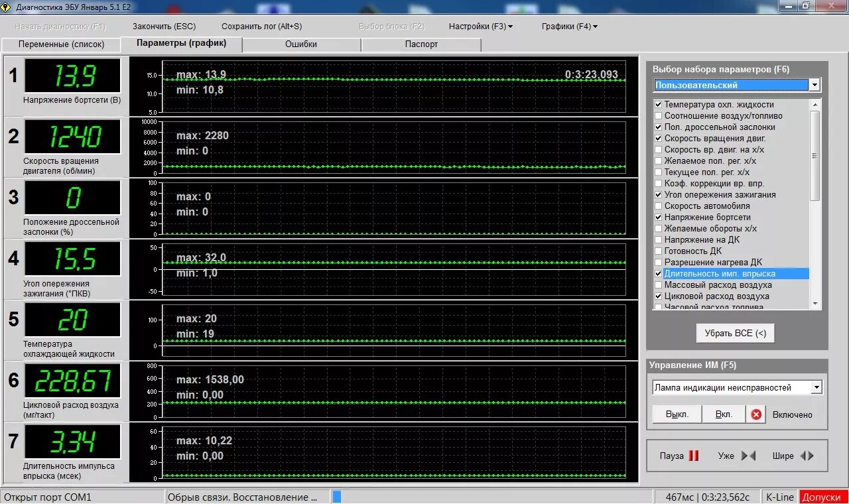Check Скорость вр. двиг. на х/х

659,150
